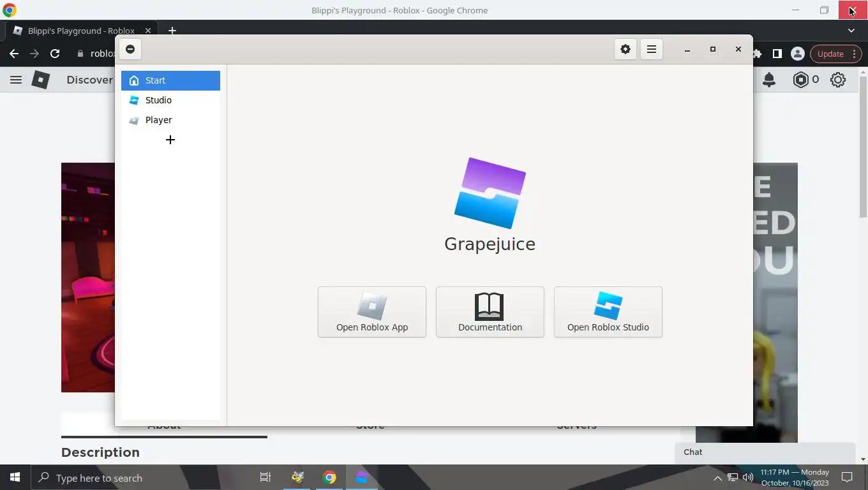Open Windows notification center
Viewport: 868px width, 490px height.
click(847, 477)
